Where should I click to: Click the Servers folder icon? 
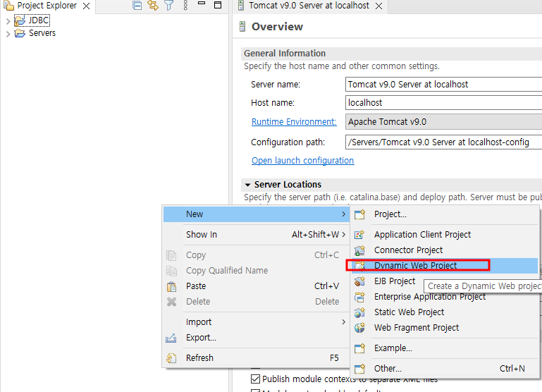pos(20,33)
